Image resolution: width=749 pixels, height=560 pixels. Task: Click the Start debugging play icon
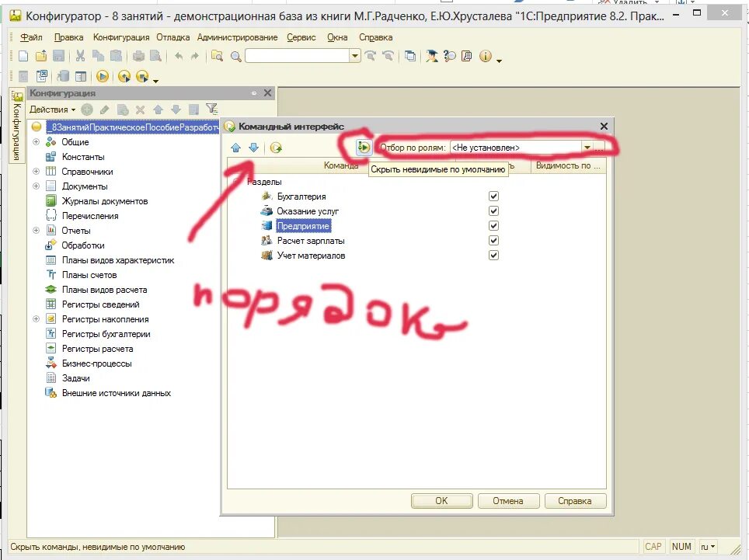[x=103, y=76]
